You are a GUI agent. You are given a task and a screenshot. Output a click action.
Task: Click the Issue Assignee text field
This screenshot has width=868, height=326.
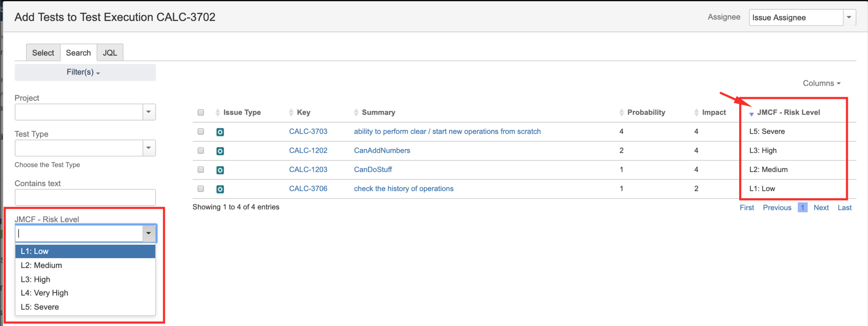pyautogui.click(x=796, y=18)
